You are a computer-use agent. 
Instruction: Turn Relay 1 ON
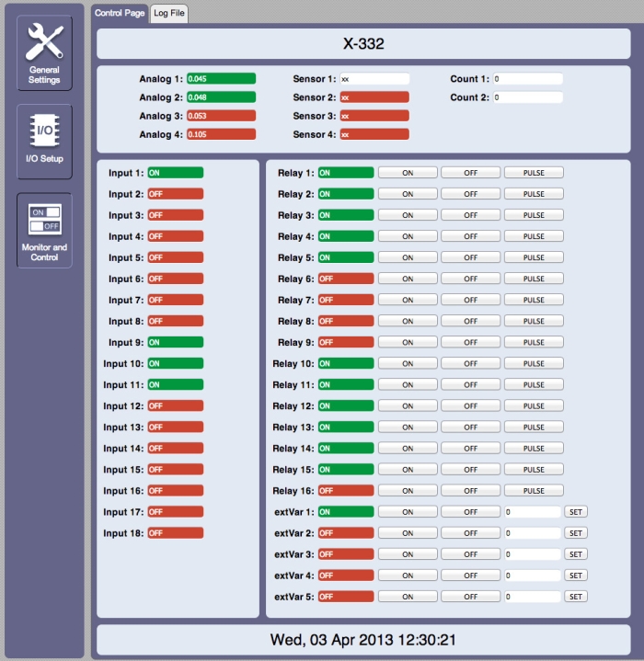pos(408,173)
